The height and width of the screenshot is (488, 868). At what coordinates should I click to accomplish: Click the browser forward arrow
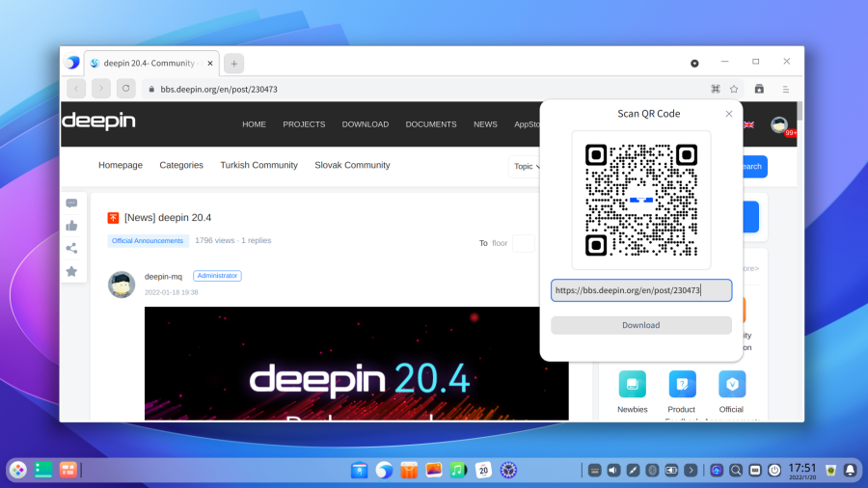point(100,89)
